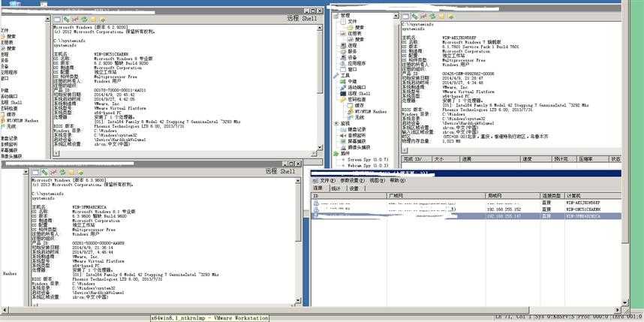Screen dimensions: 644x322
Task: Click the yellow arrow icon in Windows 8.1 shell toolbar
Action: click(x=80, y=172)
